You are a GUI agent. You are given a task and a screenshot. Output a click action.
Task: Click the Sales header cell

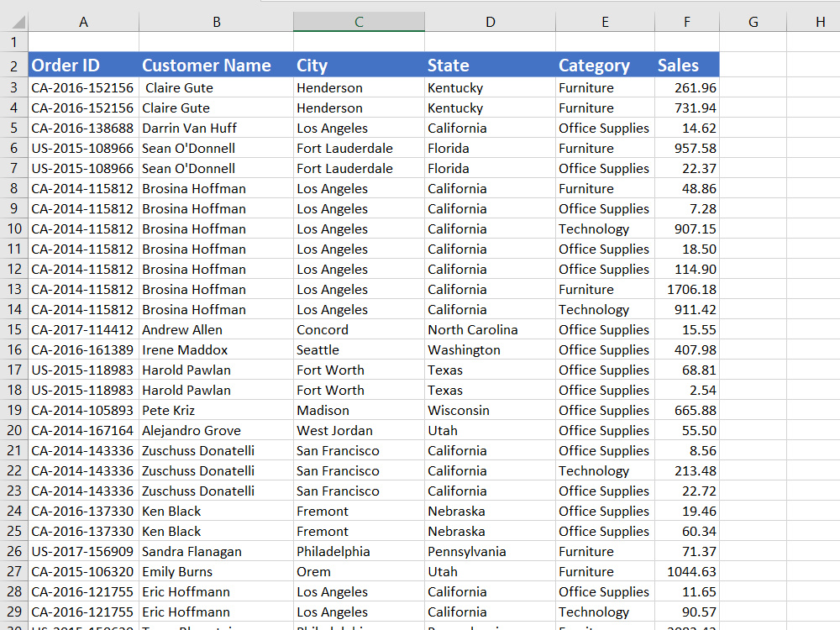click(687, 66)
